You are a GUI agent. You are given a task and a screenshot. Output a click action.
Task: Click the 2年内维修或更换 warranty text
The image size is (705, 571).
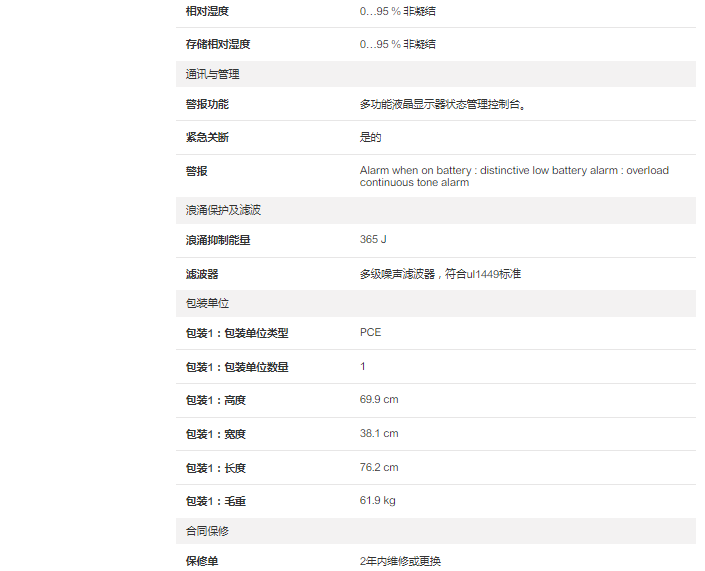(400, 561)
